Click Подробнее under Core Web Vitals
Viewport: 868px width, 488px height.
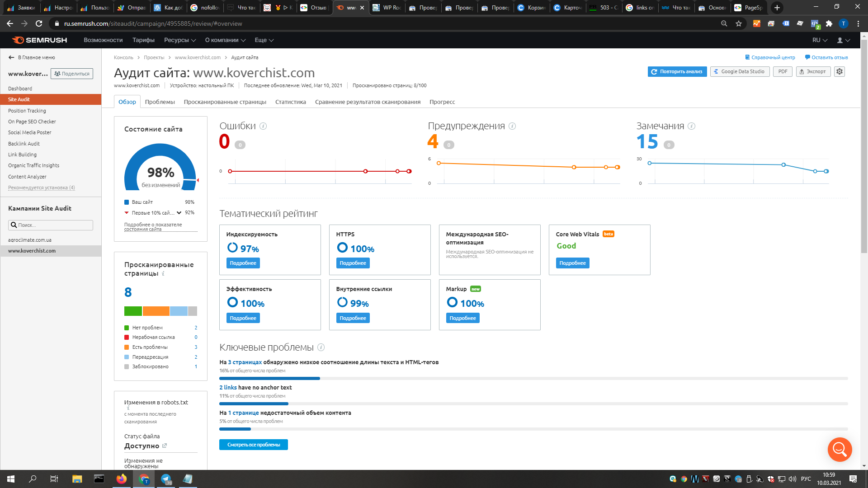point(572,263)
